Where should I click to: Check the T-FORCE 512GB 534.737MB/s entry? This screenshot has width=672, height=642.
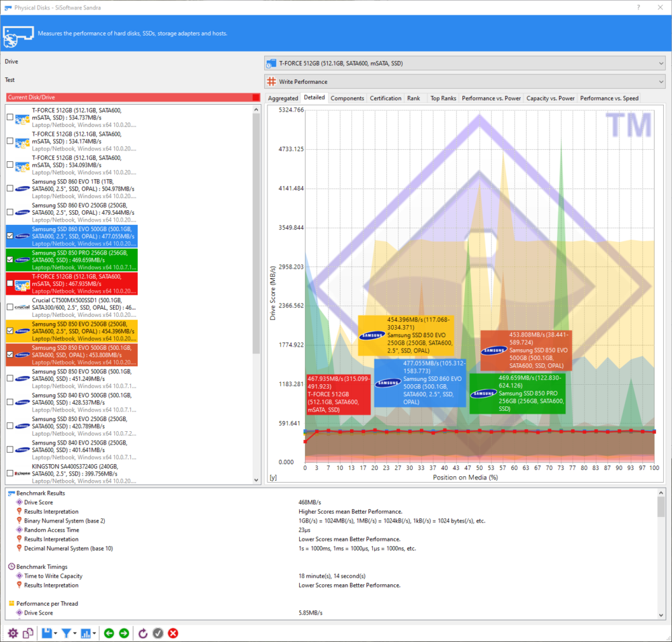10,117
